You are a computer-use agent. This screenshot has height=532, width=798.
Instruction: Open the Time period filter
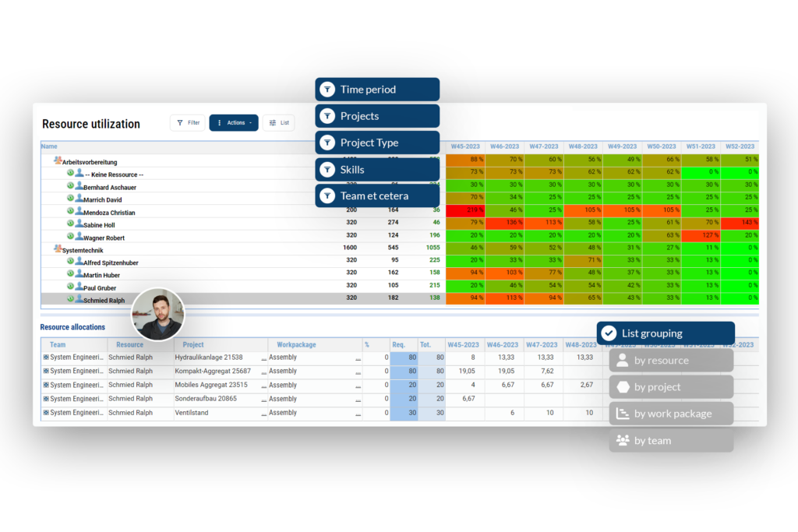(377, 89)
